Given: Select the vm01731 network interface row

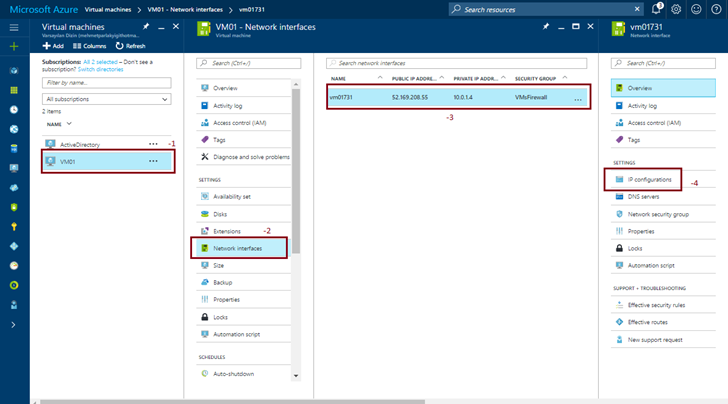Looking at the screenshot, I should pyautogui.click(x=457, y=97).
